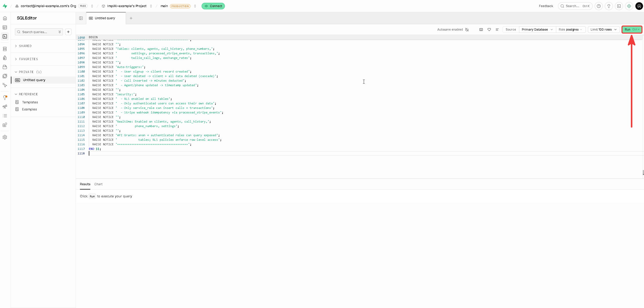Open the Reports telescope icon in sidebar
Screen dimensions: 644x308
point(5,107)
